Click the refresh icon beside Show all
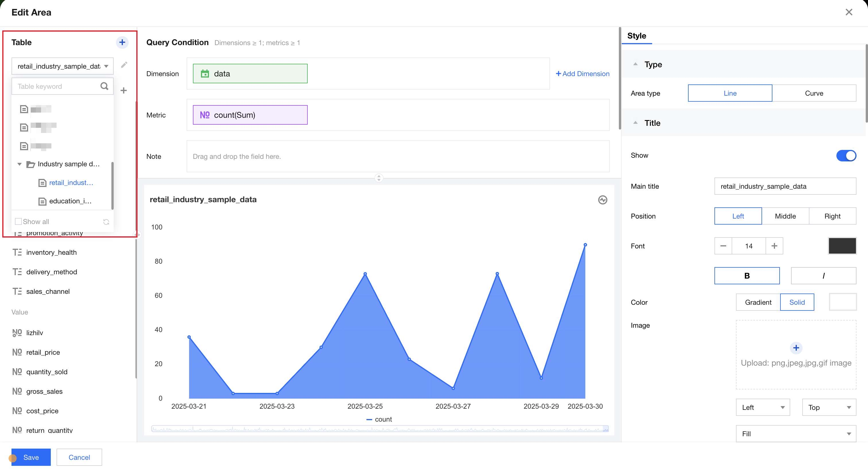 click(x=106, y=222)
